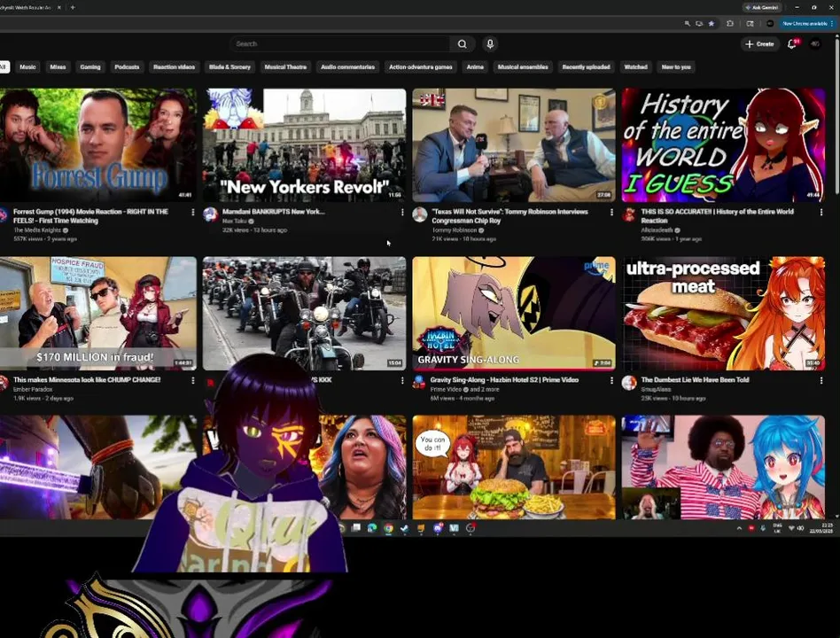Open SmugAlana channel avatar

pos(629,383)
